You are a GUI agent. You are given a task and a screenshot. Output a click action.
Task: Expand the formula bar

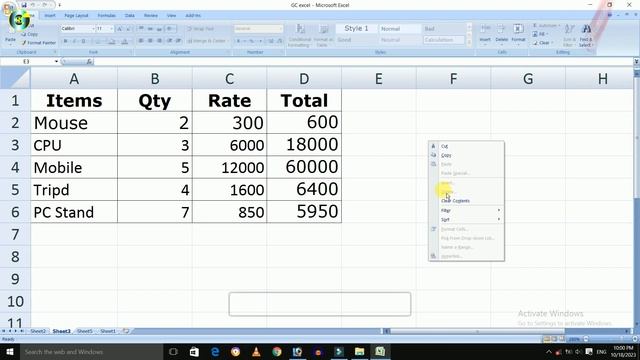pyautogui.click(x=636, y=62)
